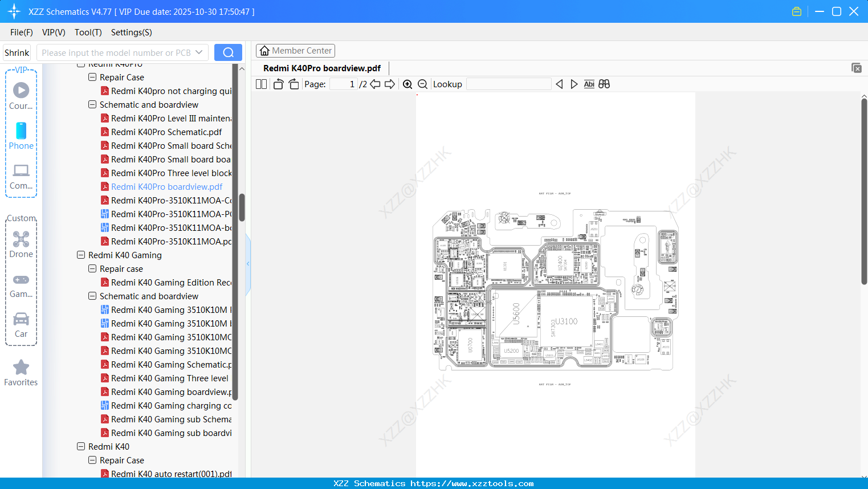Open the Tool(T) menu

coord(88,32)
